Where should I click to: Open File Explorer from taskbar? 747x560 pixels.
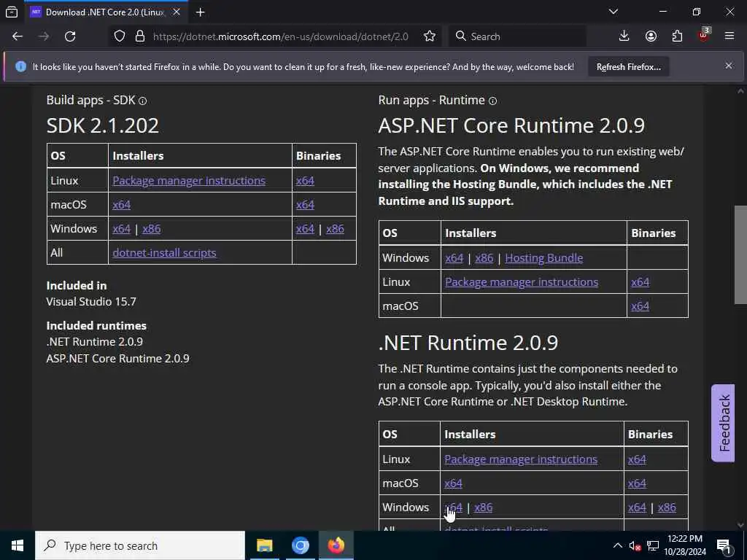(x=264, y=545)
